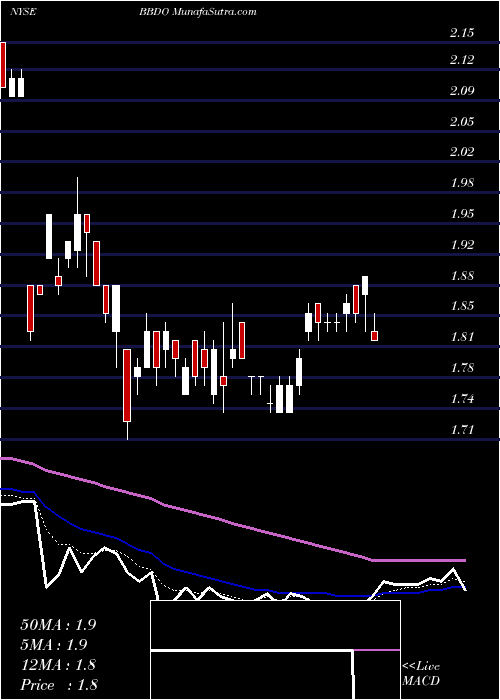The height and width of the screenshot is (700, 500).
Task: Click the 1.71 price axis label
Action: point(462,429)
